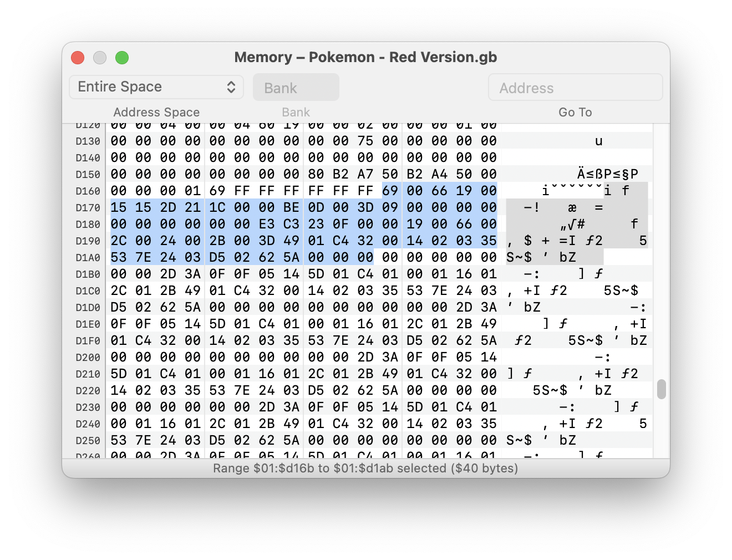The width and height of the screenshot is (732, 560).
Task: Click the disabled Bank input field
Action: click(296, 87)
